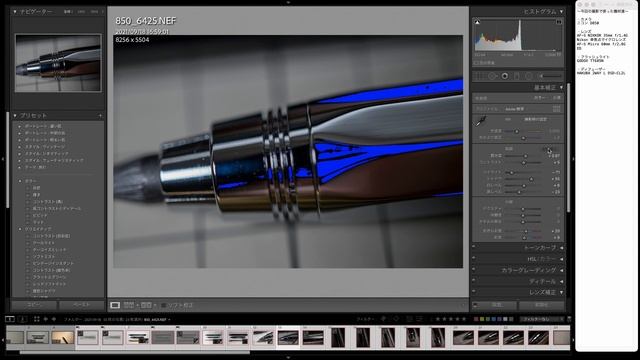Pick the white balance eyedropper tool
This screenshot has height=360, width=640.
click(481, 120)
